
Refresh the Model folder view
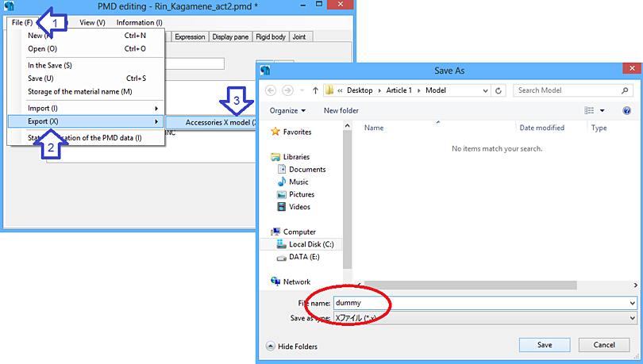(499, 90)
